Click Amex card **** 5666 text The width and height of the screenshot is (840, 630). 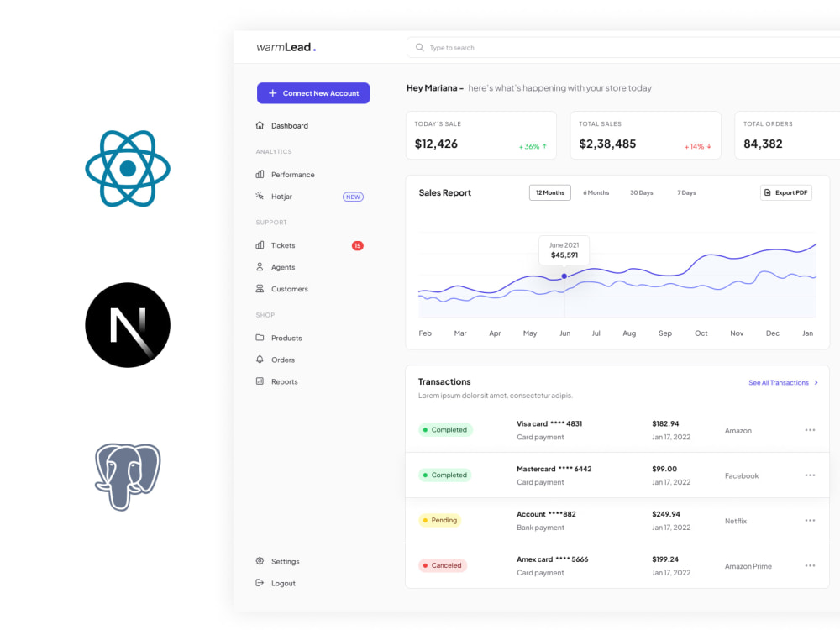pyautogui.click(x=553, y=559)
